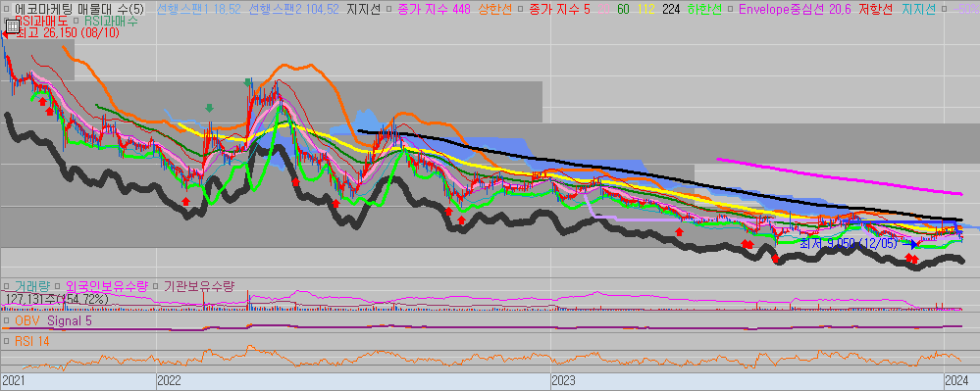
Task: Select the 2023 year on time axis
Action: (x=564, y=380)
